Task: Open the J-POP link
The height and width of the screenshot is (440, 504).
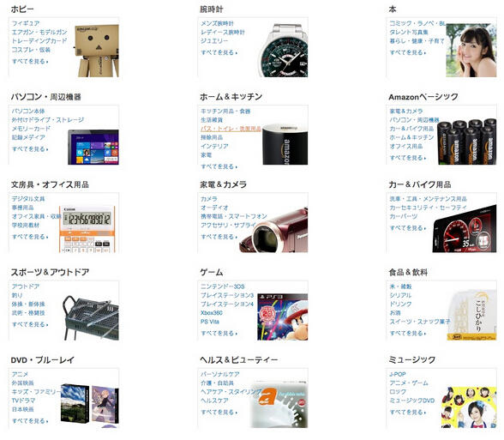Action: pyautogui.click(x=398, y=374)
